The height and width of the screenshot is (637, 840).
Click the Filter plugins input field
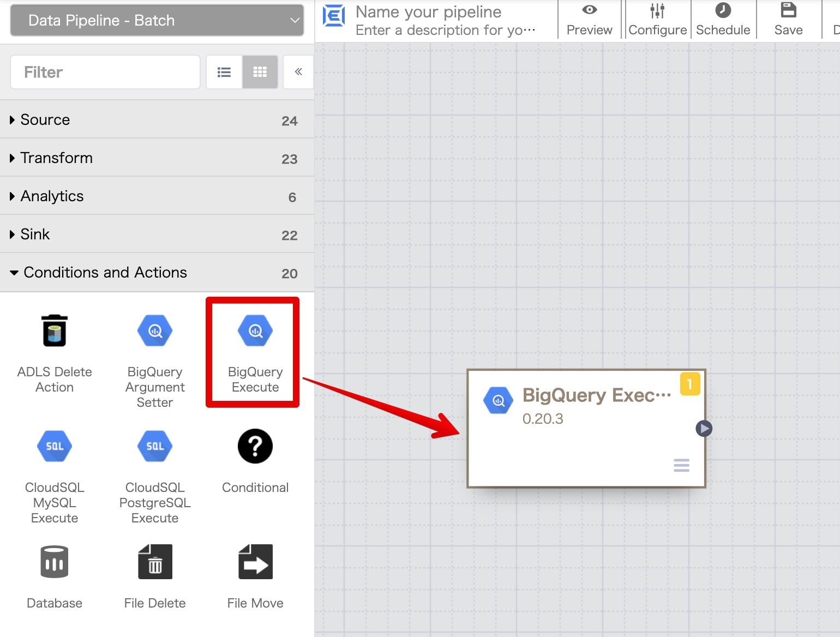tap(105, 72)
